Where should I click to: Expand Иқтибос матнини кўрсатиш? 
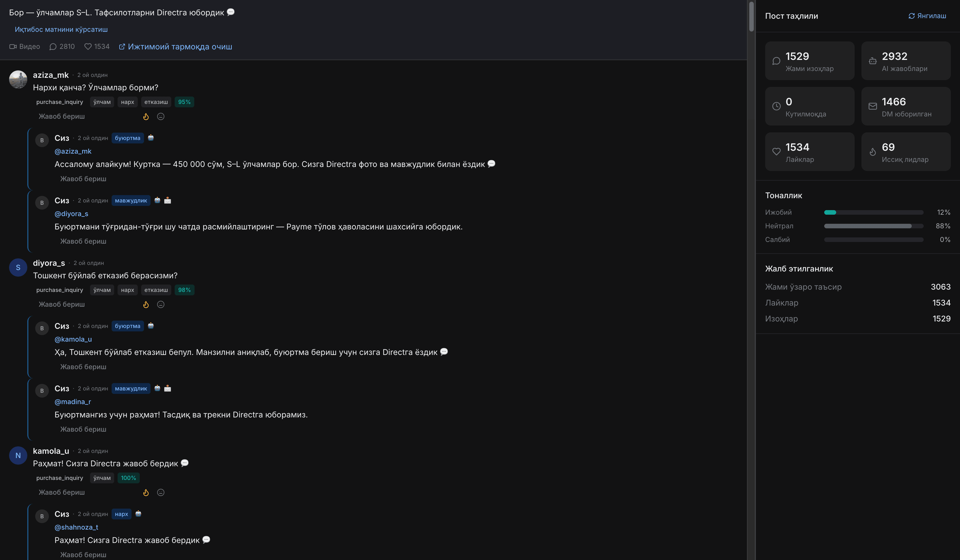[x=61, y=29]
